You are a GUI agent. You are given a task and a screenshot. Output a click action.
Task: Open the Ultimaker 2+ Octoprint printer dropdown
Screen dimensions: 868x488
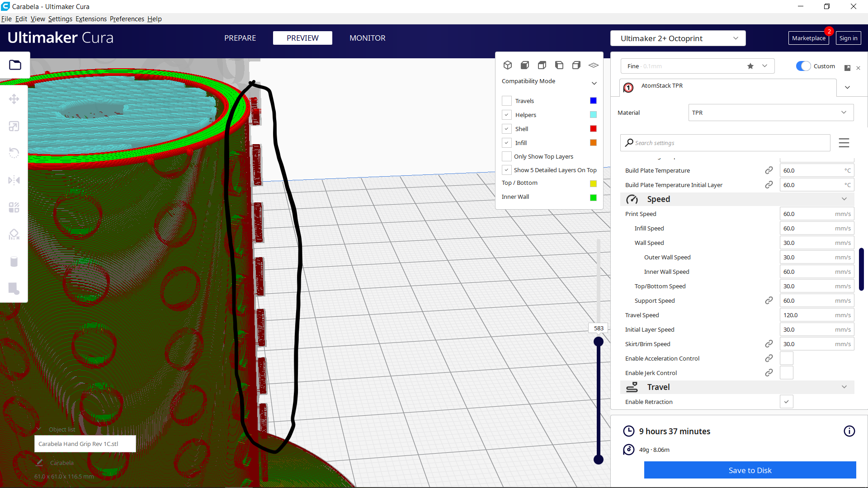pyautogui.click(x=678, y=38)
